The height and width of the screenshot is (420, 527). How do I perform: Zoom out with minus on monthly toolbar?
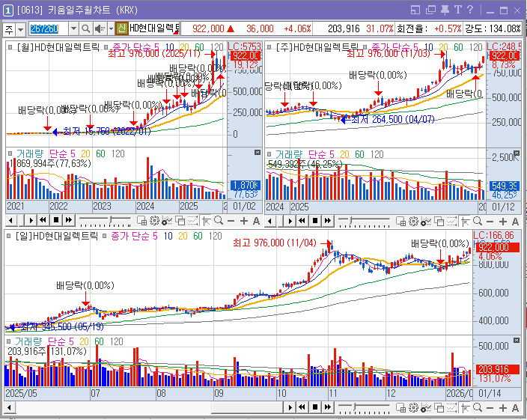click(231, 221)
